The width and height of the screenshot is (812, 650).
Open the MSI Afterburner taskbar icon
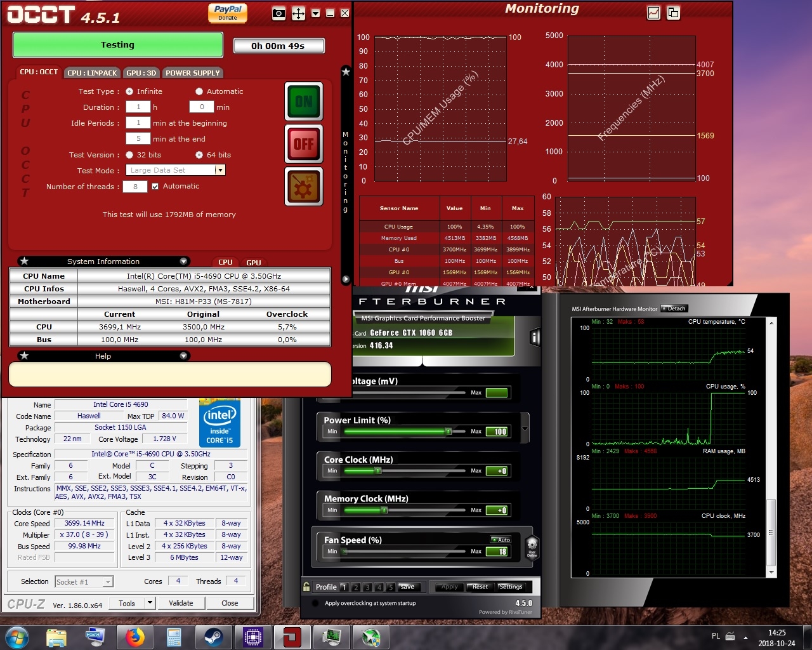click(x=332, y=637)
